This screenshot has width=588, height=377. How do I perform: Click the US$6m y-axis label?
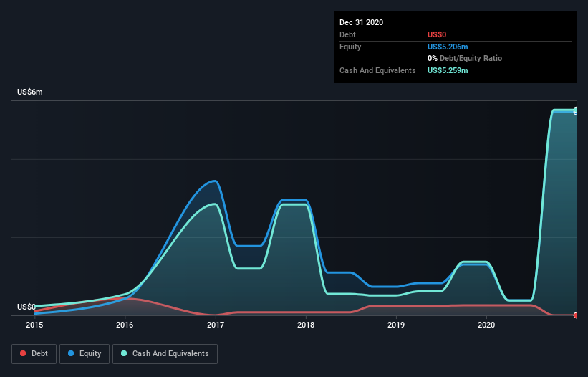tap(30, 92)
